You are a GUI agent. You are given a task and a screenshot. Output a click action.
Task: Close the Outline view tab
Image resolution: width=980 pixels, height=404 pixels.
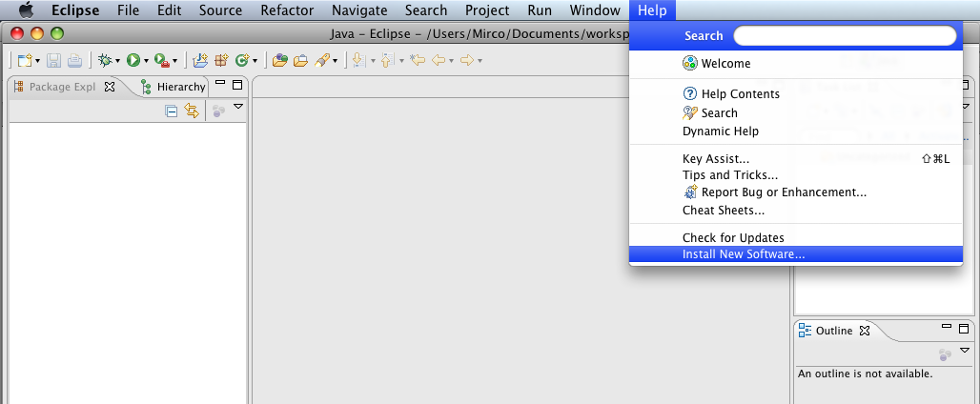[865, 331]
